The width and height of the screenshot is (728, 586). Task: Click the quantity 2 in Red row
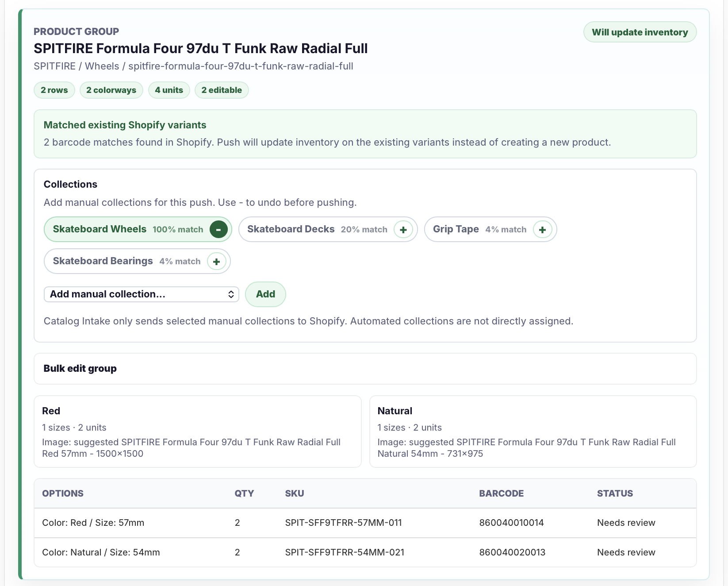pyautogui.click(x=238, y=523)
